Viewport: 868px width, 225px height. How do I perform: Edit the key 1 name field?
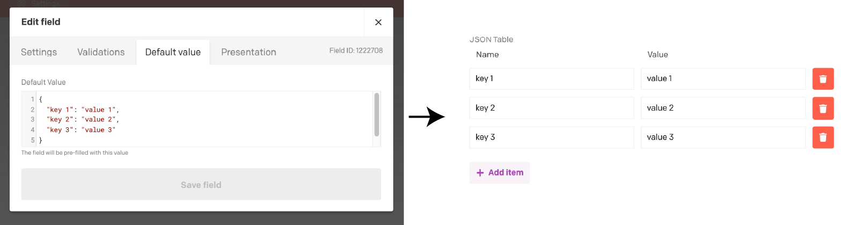click(551, 79)
